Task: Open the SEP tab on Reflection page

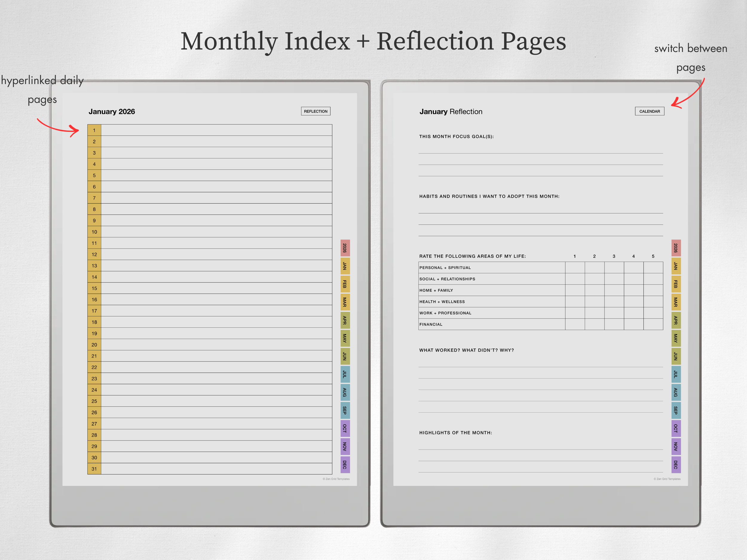Action: [676, 410]
